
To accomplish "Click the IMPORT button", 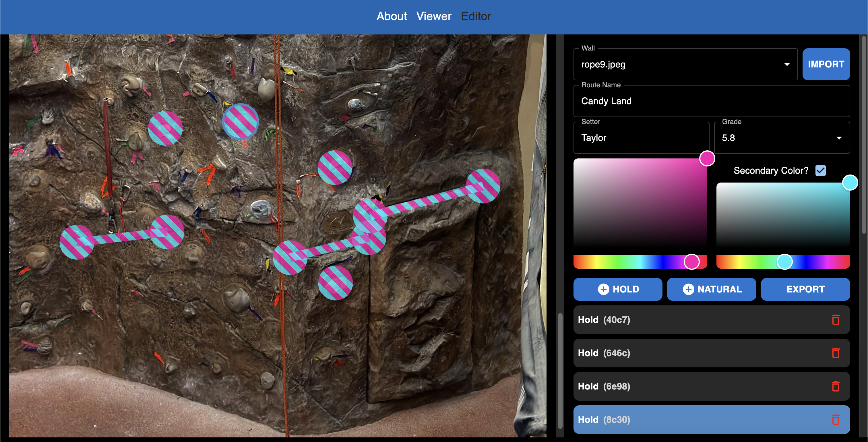I will click(x=826, y=64).
